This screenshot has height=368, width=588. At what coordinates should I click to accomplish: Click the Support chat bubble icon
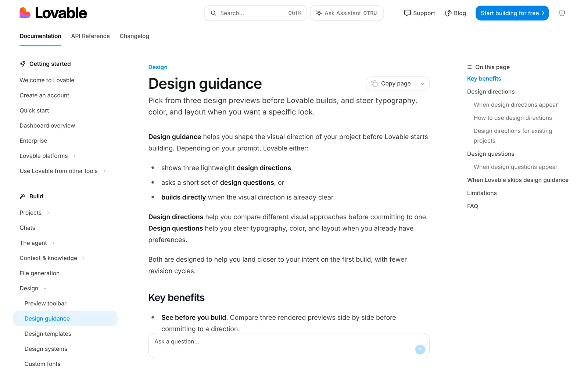coord(407,13)
